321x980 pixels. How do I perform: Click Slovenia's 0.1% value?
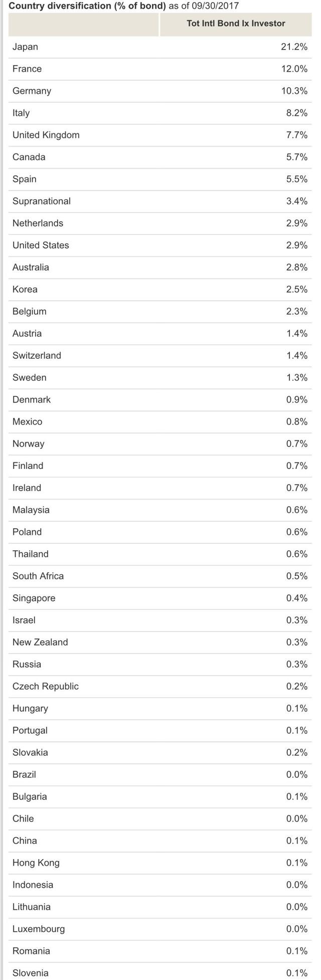pos(296,974)
